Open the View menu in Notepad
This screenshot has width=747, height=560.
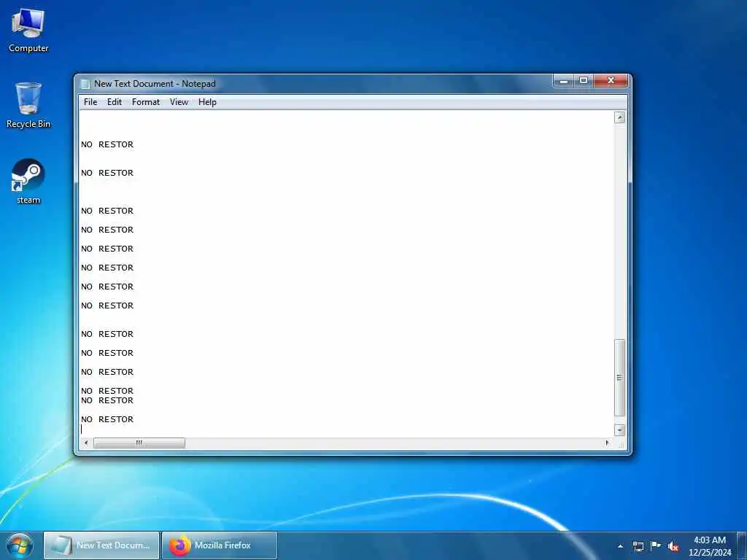[179, 102]
